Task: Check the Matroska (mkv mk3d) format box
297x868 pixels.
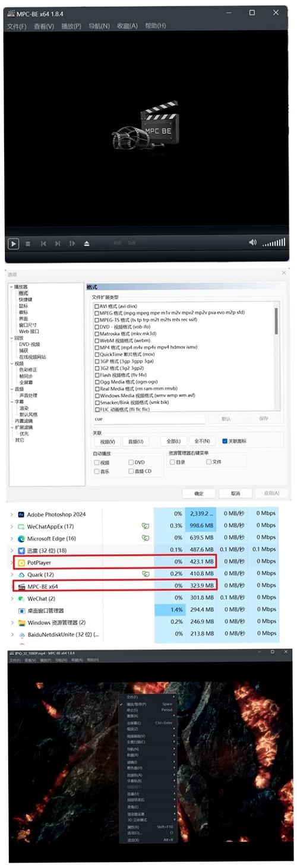Action: pos(97,334)
